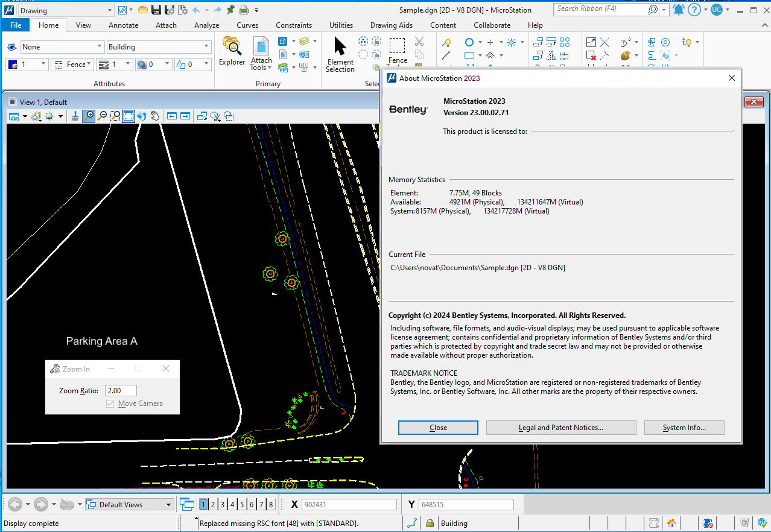This screenshot has height=532, width=771.
Task: Click the System Info button
Action: coord(684,428)
